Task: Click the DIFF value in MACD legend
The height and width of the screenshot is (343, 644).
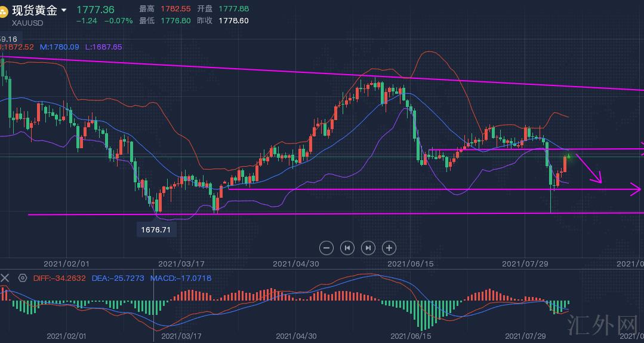Action: [x=60, y=278]
